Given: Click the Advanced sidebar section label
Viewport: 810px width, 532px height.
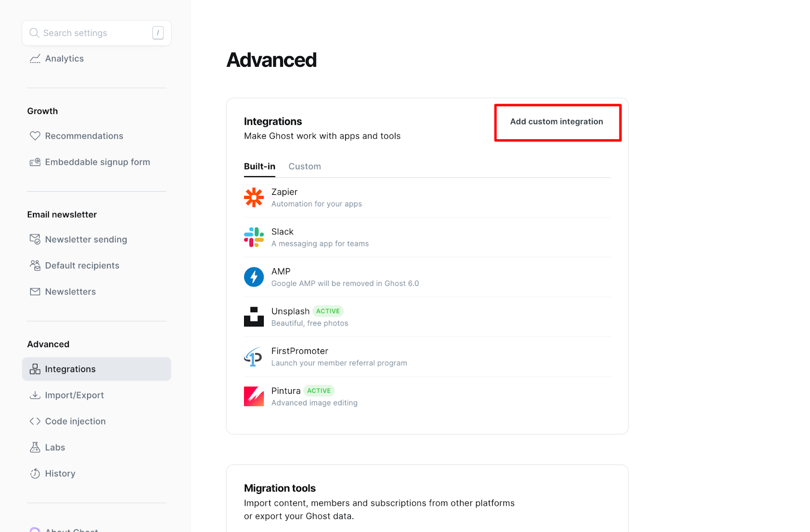Looking at the screenshot, I should tap(48, 344).
